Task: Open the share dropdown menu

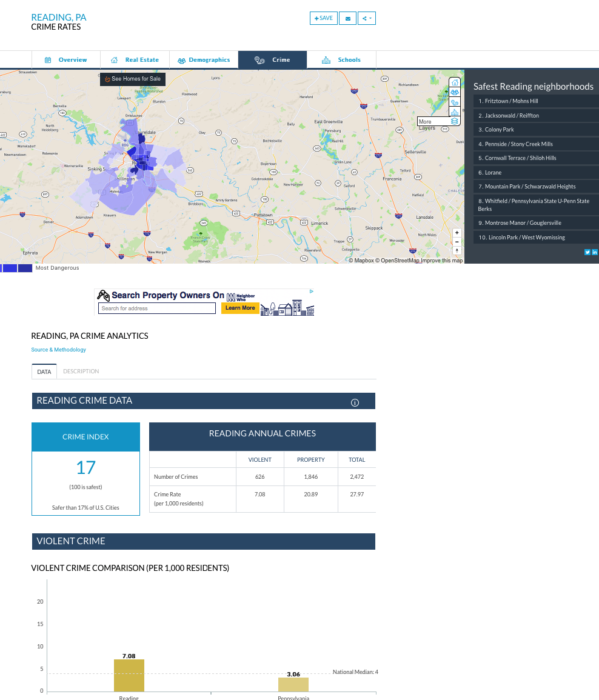Action: [x=366, y=18]
